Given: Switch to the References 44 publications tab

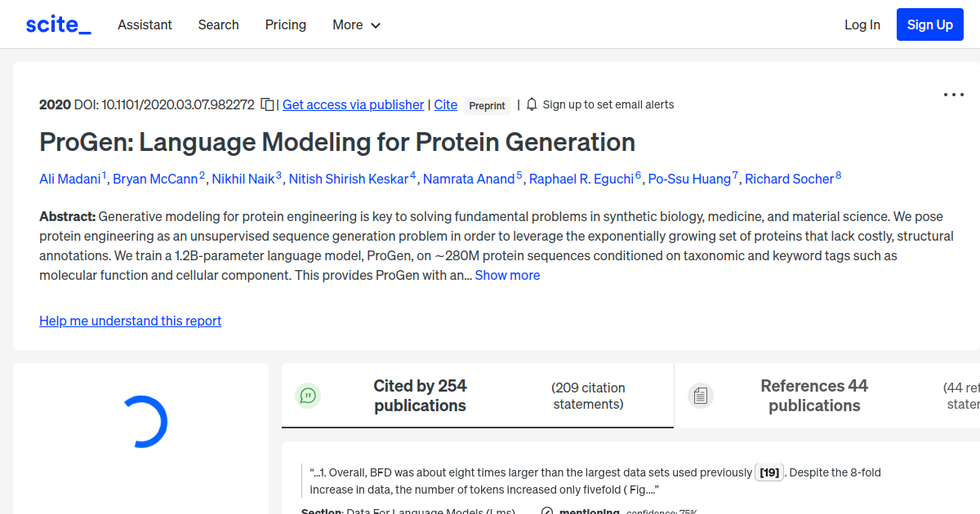Looking at the screenshot, I should point(814,395).
